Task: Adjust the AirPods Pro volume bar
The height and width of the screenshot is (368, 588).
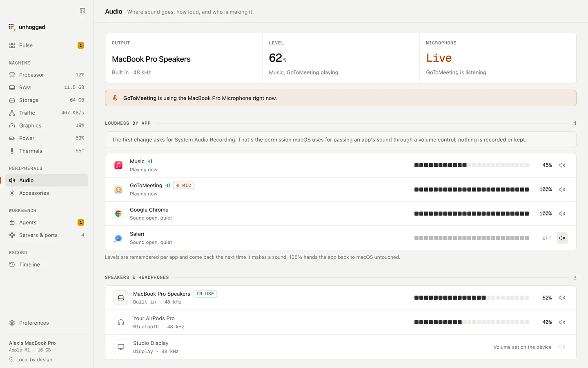Action: pyautogui.click(x=472, y=322)
